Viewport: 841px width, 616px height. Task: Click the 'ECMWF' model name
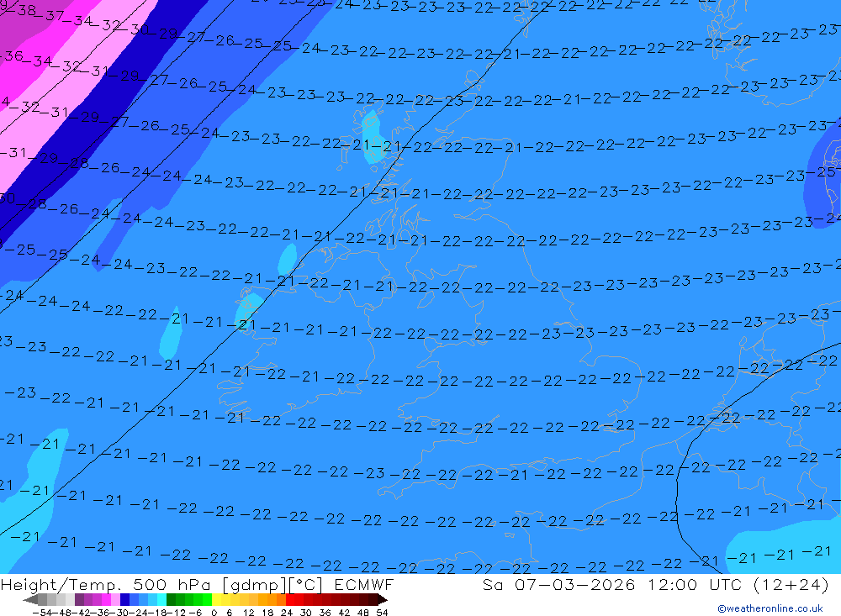364,584
